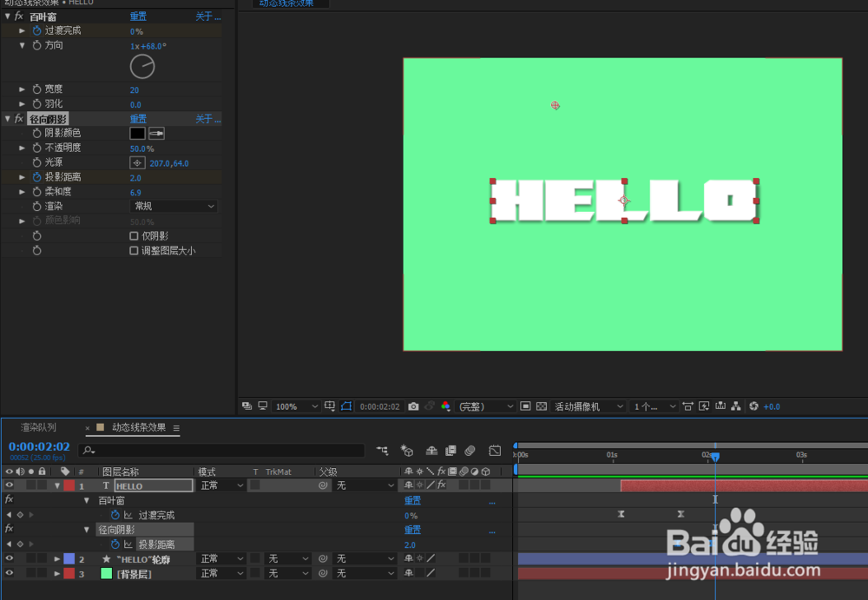The height and width of the screenshot is (600, 868).
Task: Open composition mini-flowchart in timeline
Action: click(x=383, y=451)
